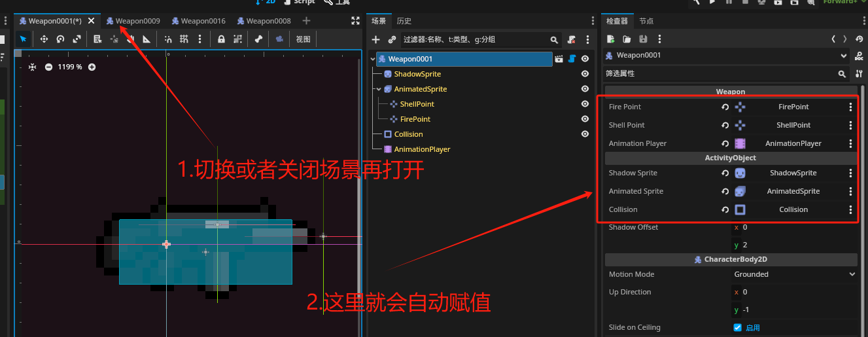
Task: Activate the Rotate mode tool
Action: pyautogui.click(x=60, y=39)
